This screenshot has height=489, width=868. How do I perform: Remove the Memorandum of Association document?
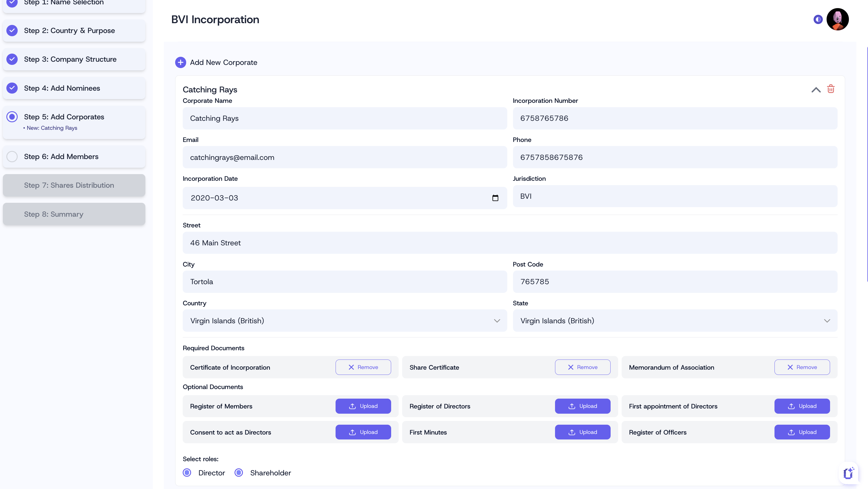[802, 367]
